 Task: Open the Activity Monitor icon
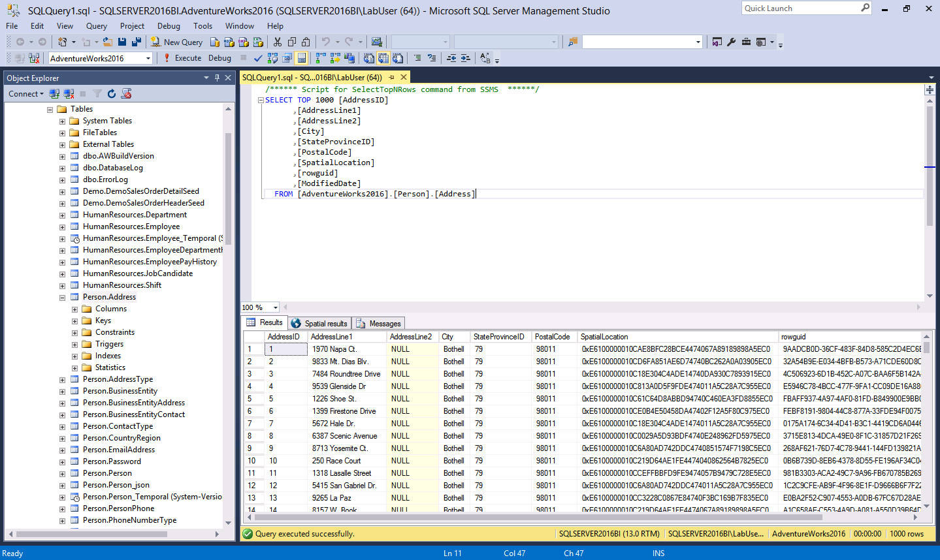(x=377, y=42)
